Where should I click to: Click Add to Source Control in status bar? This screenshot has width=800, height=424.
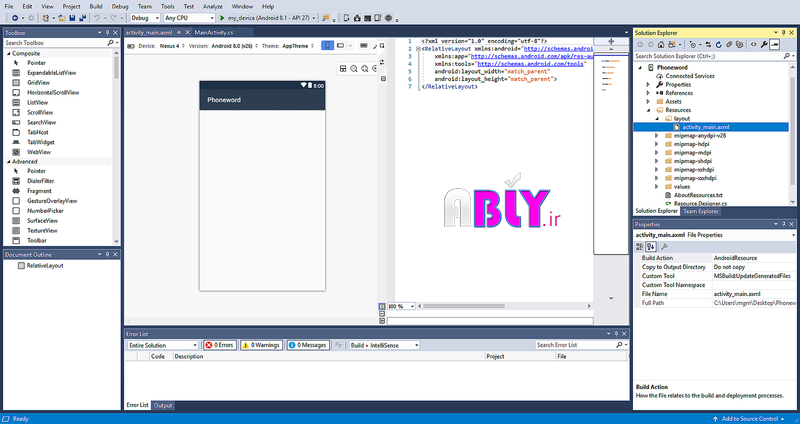(x=749, y=419)
